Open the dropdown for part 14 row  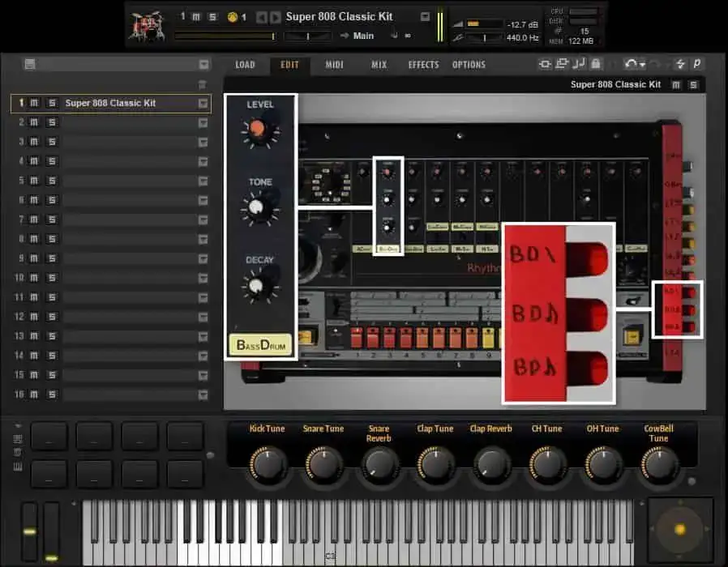pyautogui.click(x=203, y=356)
